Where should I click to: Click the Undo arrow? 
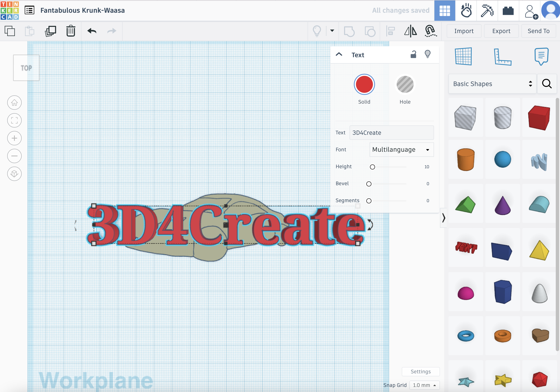pos(92,31)
